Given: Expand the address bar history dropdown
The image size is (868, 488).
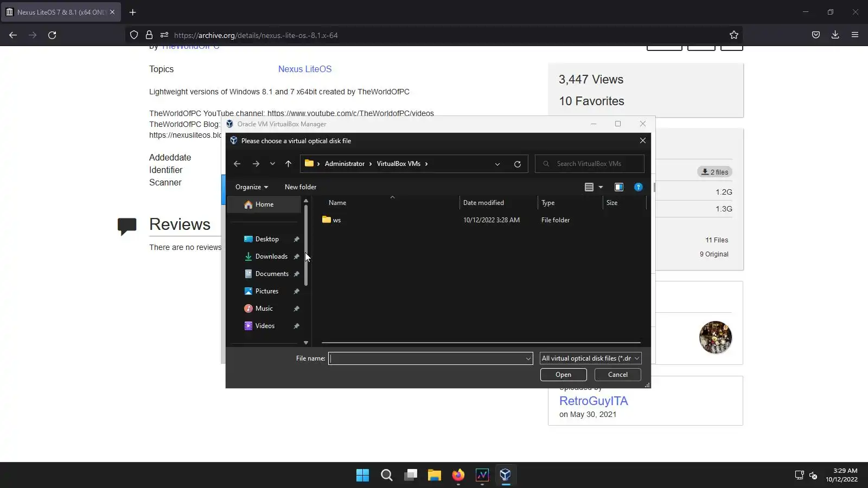Looking at the screenshot, I should coord(497,164).
